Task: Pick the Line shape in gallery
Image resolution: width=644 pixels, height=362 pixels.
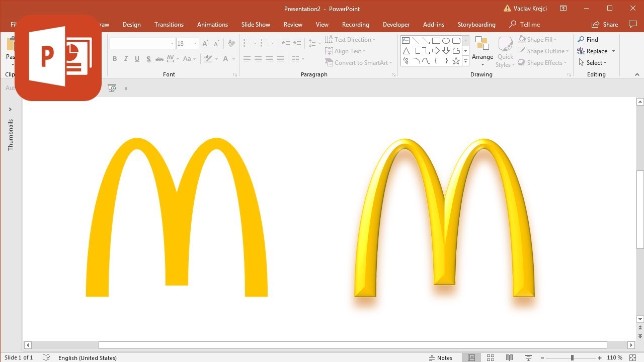Action: [416, 41]
